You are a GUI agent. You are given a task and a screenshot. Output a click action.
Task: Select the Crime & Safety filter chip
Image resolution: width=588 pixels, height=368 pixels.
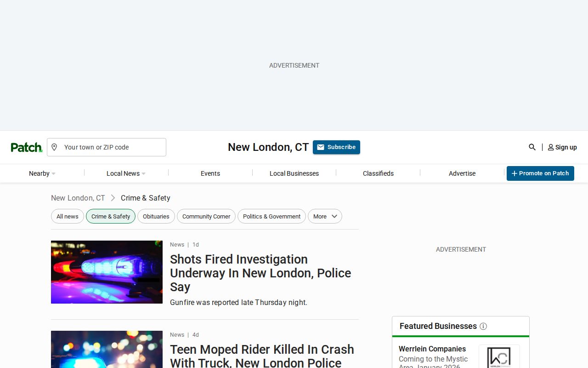tap(111, 216)
